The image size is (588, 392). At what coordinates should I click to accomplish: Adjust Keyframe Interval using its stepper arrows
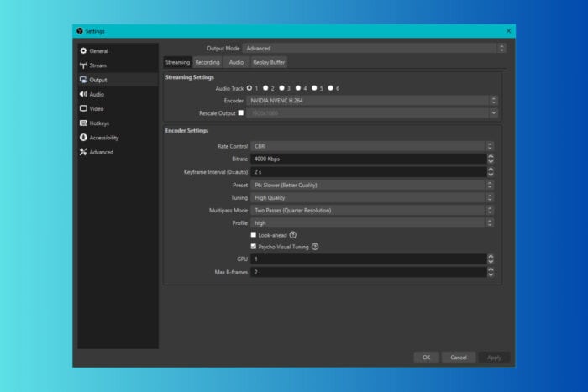coord(491,172)
